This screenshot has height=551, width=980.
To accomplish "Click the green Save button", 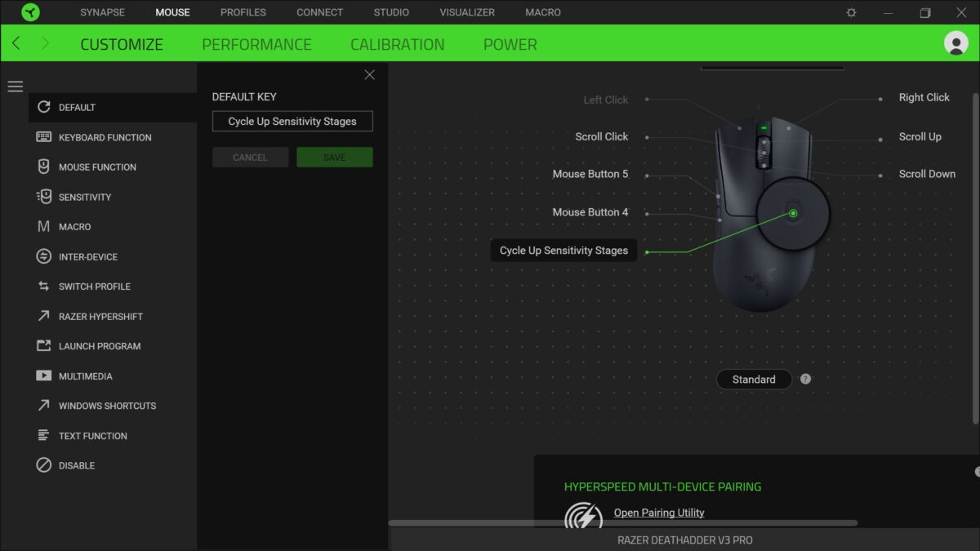I will pyautogui.click(x=335, y=158).
